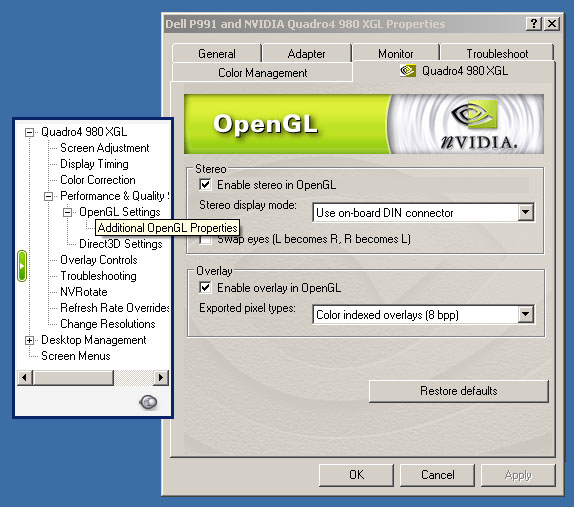Image resolution: width=574 pixels, height=507 pixels.
Task: Switch to the General tab
Action: (x=217, y=53)
